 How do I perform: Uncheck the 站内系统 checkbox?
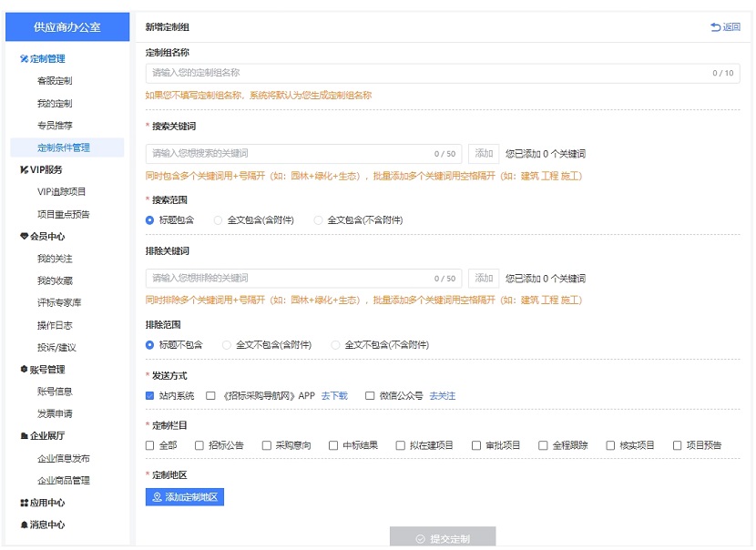coord(149,396)
